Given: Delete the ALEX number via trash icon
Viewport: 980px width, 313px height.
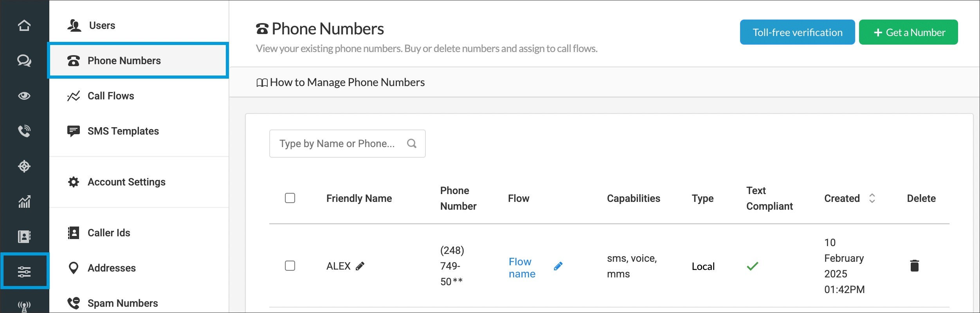Looking at the screenshot, I should (x=914, y=266).
